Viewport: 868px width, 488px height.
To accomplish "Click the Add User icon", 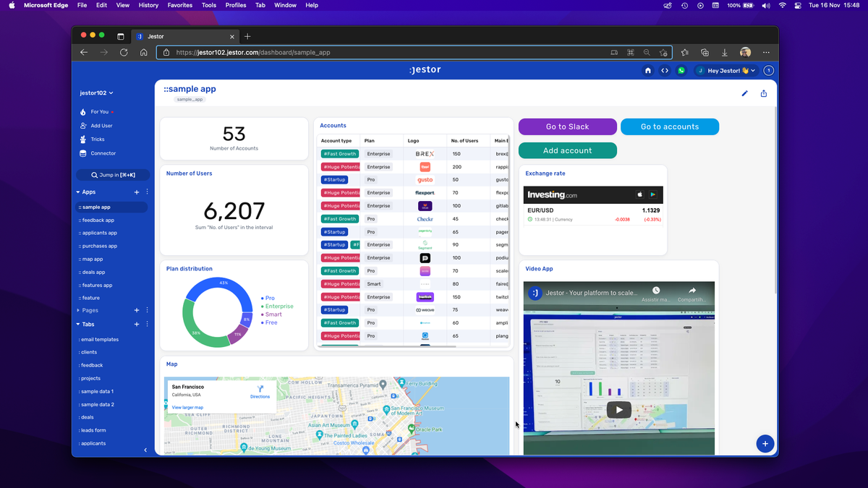I will click(101, 125).
